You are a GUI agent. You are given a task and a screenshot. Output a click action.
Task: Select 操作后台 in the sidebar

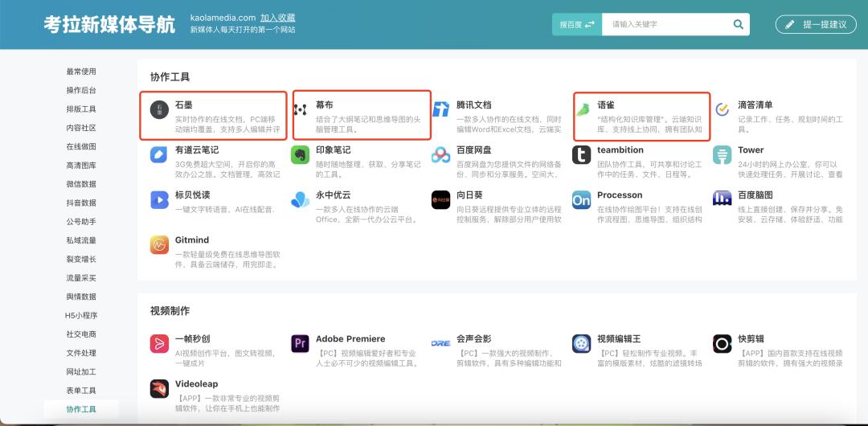tap(81, 90)
